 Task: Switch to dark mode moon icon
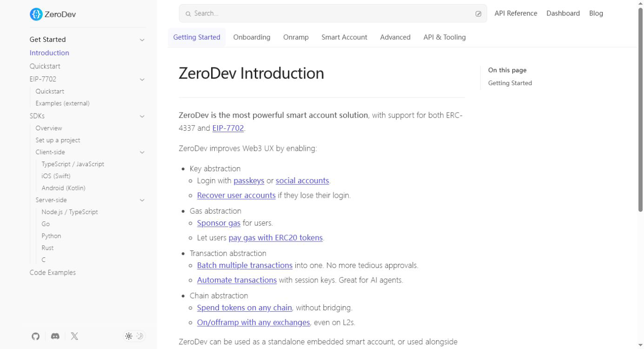click(139, 336)
